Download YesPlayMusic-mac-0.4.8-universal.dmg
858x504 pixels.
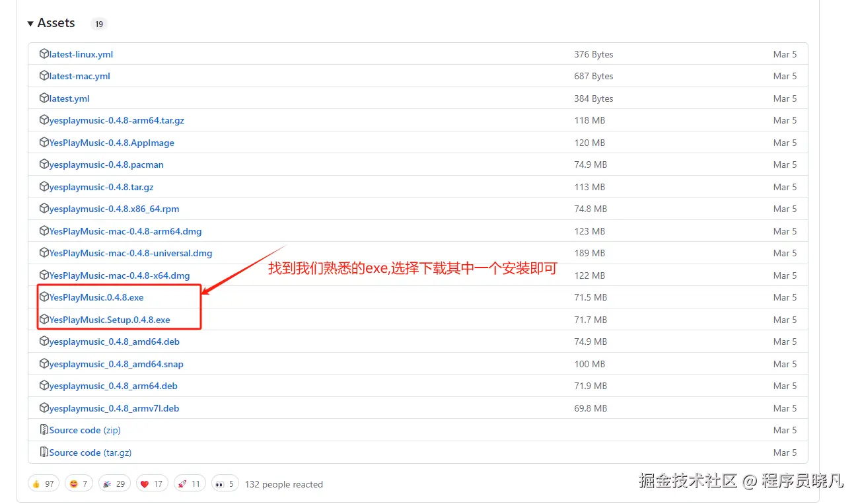(x=131, y=253)
